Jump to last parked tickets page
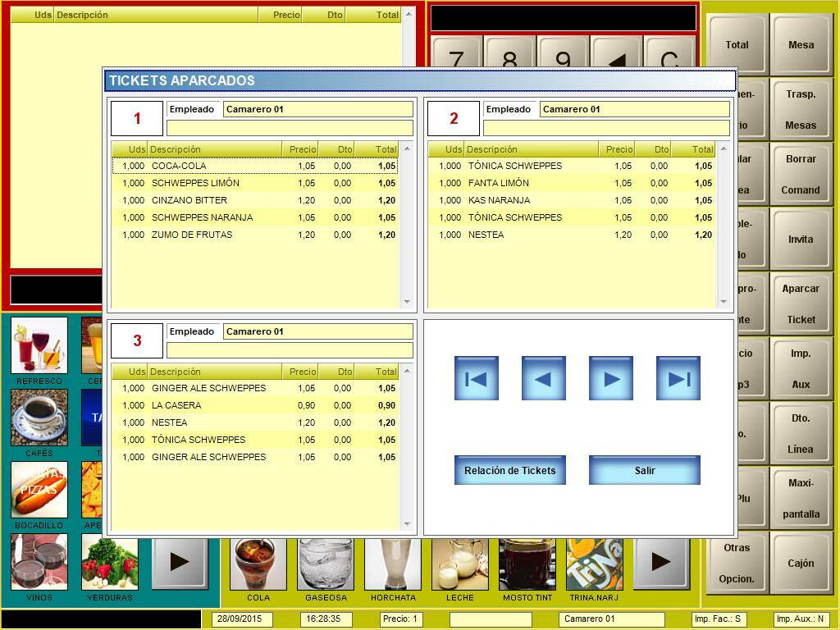This screenshot has width=840, height=630. (x=678, y=378)
